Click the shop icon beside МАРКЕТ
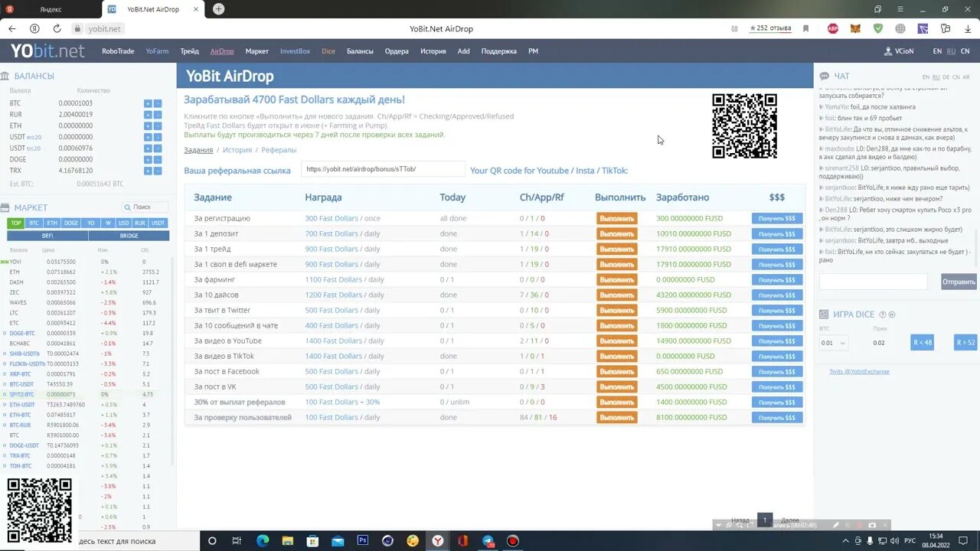The image size is (980, 551). coord(5,207)
